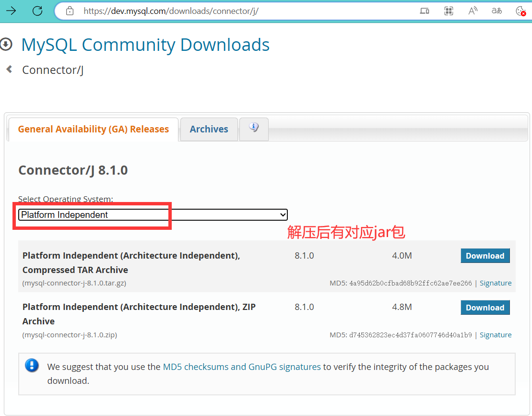This screenshot has width=532, height=416.
Task: Open the QR code/apps grid icon
Action: (x=449, y=11)
